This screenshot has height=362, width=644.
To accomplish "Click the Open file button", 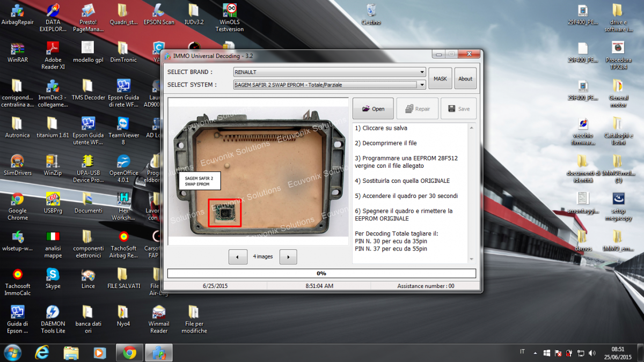I will (373, 109).
